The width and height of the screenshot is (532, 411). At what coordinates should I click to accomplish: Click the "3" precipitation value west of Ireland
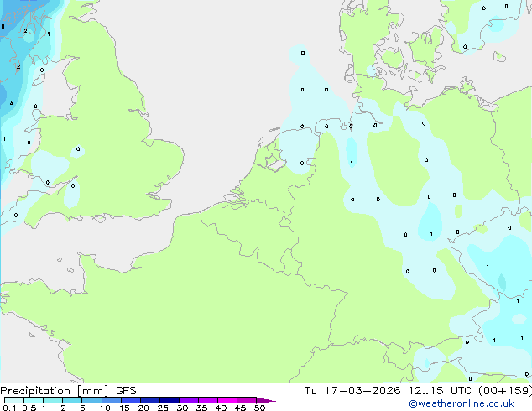point(12,102)
